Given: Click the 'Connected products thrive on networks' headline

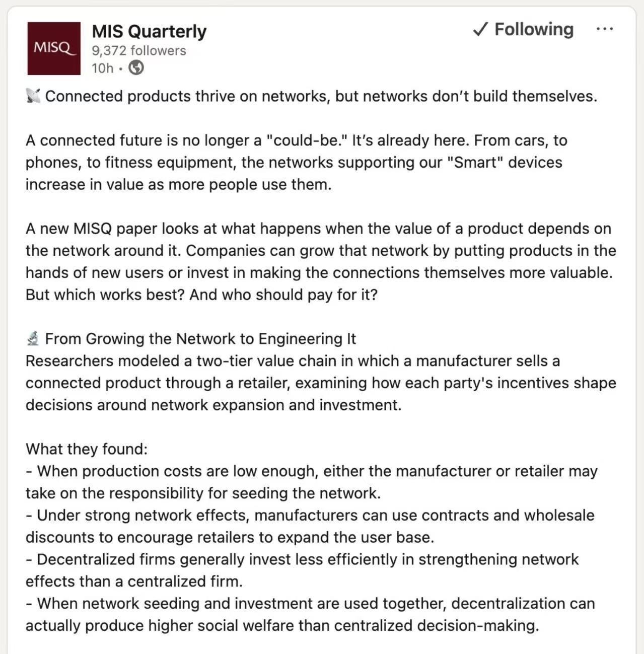Looking at the screenshot, I should pyautogui.click(x=321, y=96).
